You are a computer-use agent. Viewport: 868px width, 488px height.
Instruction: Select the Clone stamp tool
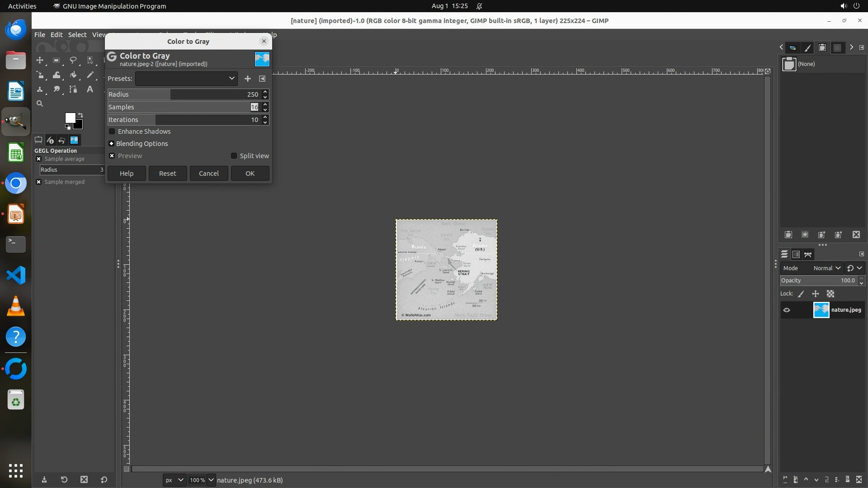[x=40, y=89]
